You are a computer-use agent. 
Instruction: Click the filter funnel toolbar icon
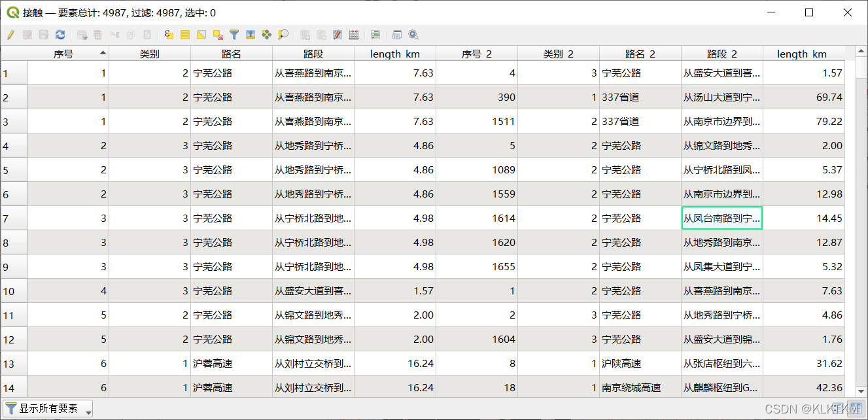234,35
